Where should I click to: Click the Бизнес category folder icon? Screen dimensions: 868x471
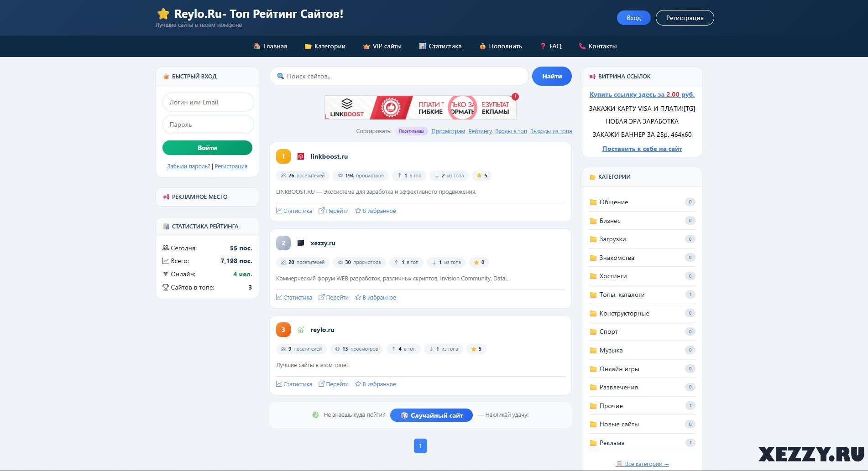[x=593, y=221]
